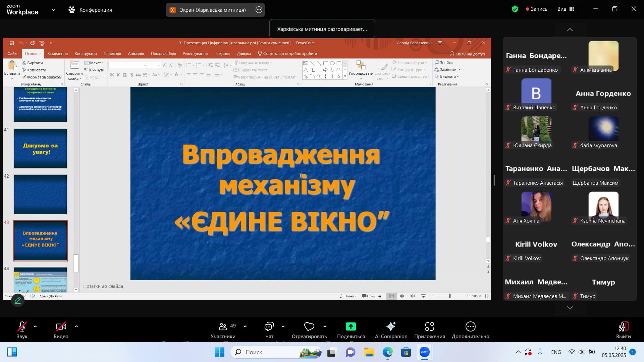Click Знайти find button in ribbon

[x=444, y=63]
